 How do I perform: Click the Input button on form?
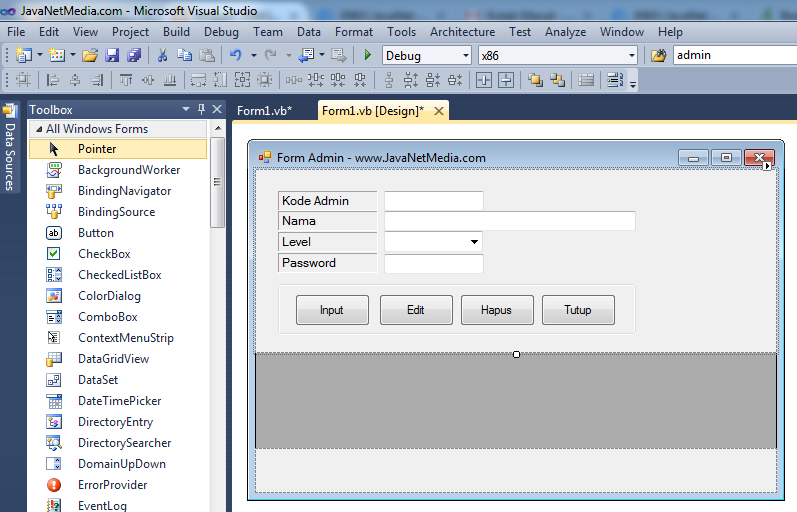(x=332, y=310)
